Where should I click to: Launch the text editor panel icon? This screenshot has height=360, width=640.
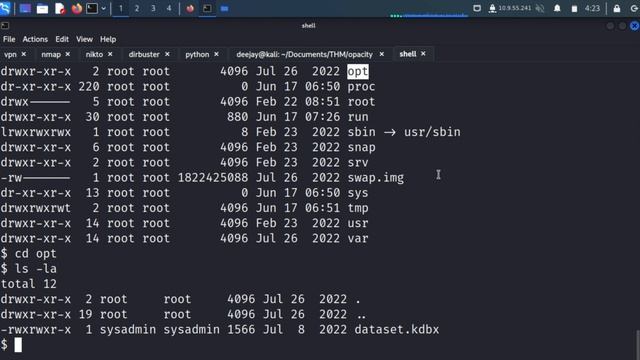(x=60, y=9)
